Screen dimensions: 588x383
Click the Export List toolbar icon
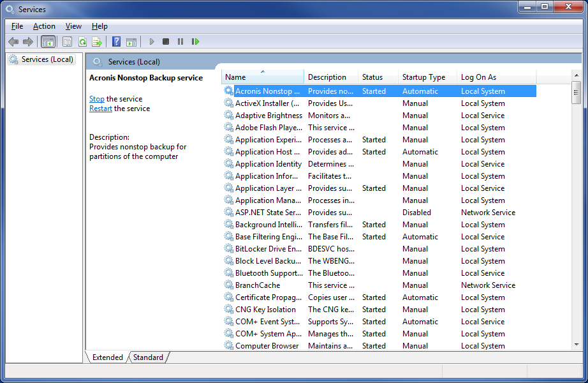click(97, 41)
